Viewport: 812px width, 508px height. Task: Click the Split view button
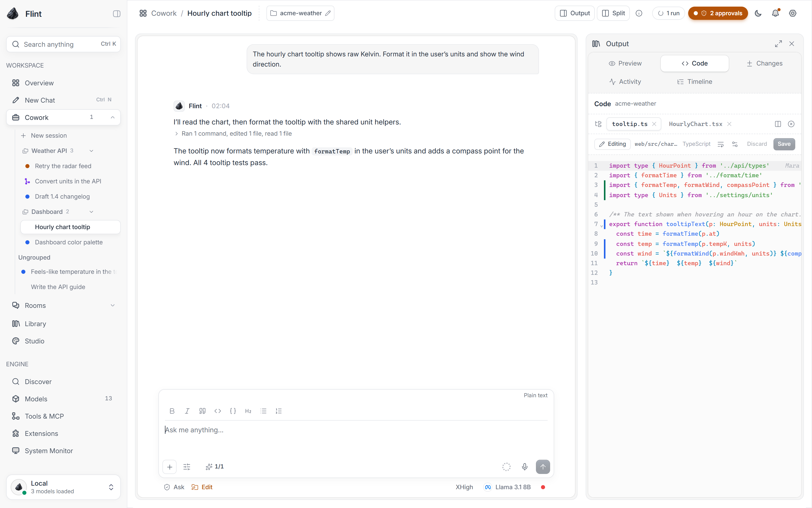pos(613,13)
